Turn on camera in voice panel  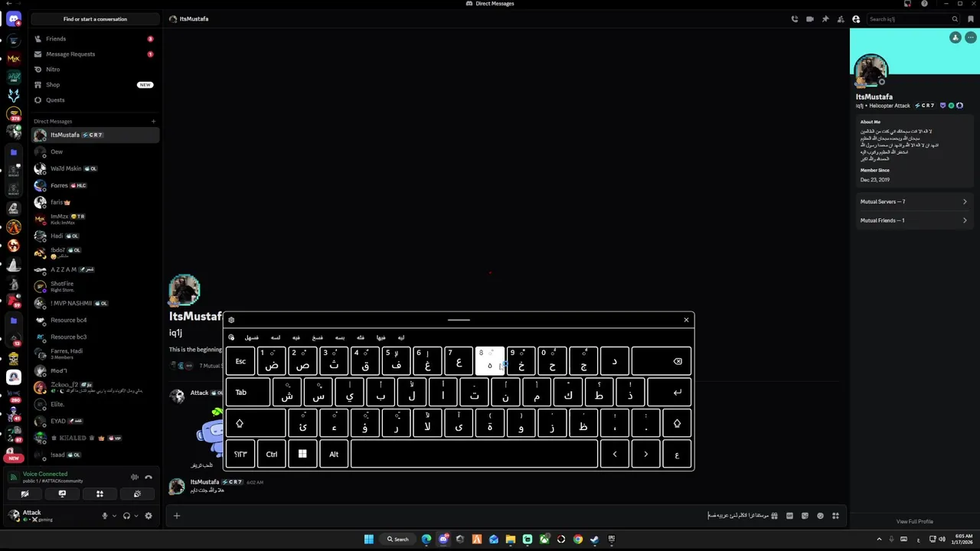[24, 494]
